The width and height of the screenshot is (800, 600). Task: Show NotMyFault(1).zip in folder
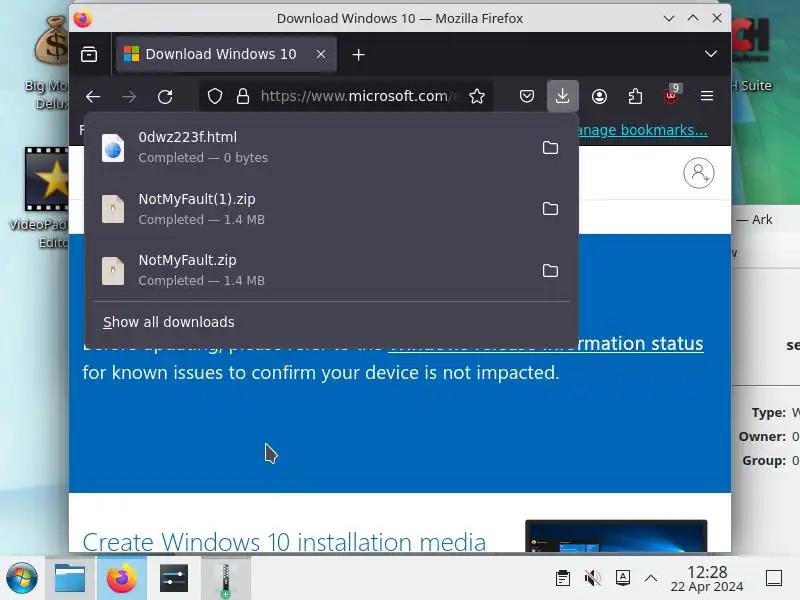tap(550, 209)
